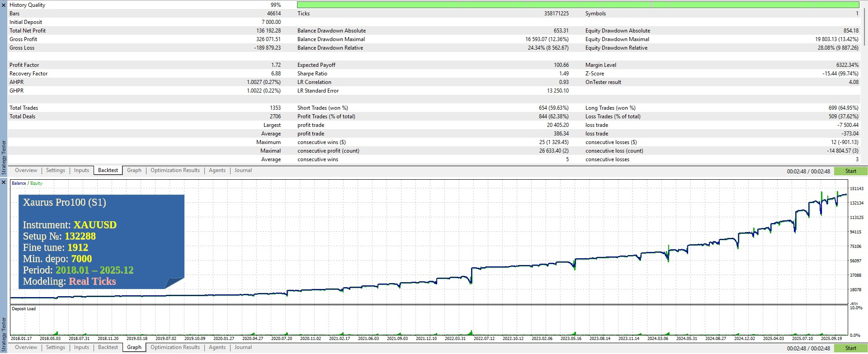Switch to Backtest tab in lower panel
Viewport: 868px width, 354px height.
tap(108, 347)
